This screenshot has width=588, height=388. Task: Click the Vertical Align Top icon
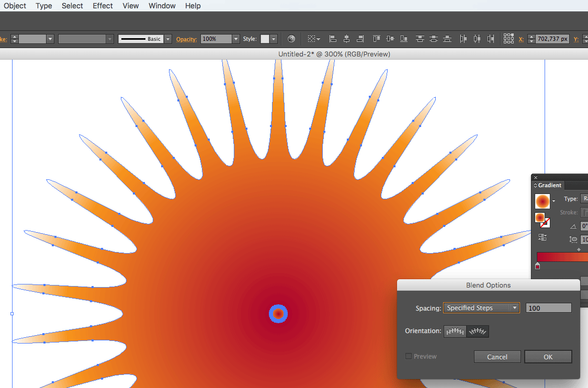click(376, 38)
